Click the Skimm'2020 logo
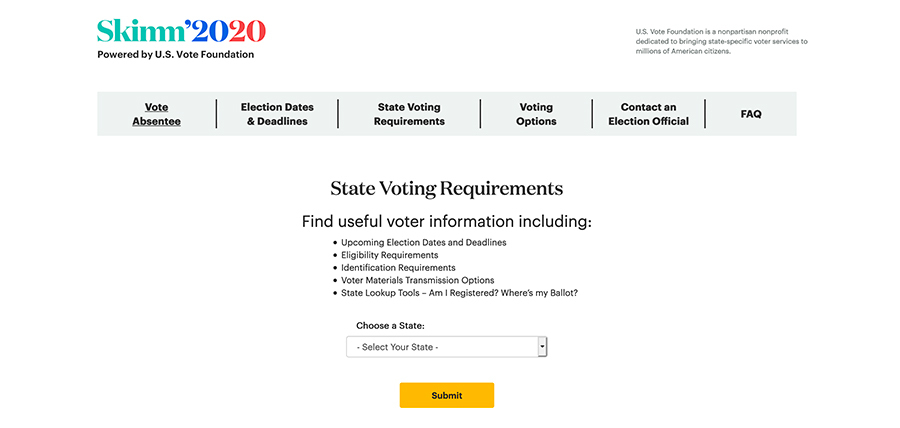Viewport: 900px width, 428px height. click(181, 32)
